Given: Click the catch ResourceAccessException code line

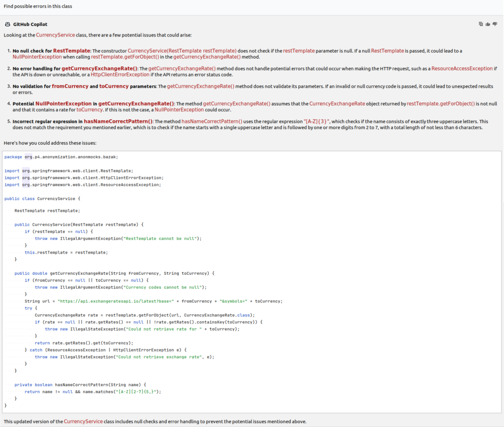Looking at the screenshot, I should [105, 350].
